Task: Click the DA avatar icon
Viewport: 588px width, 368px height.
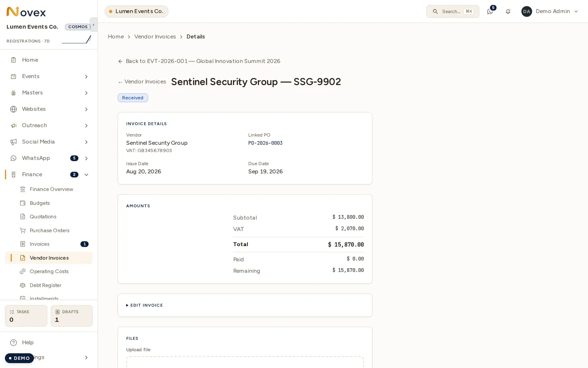Action: [x=527, y=11]
